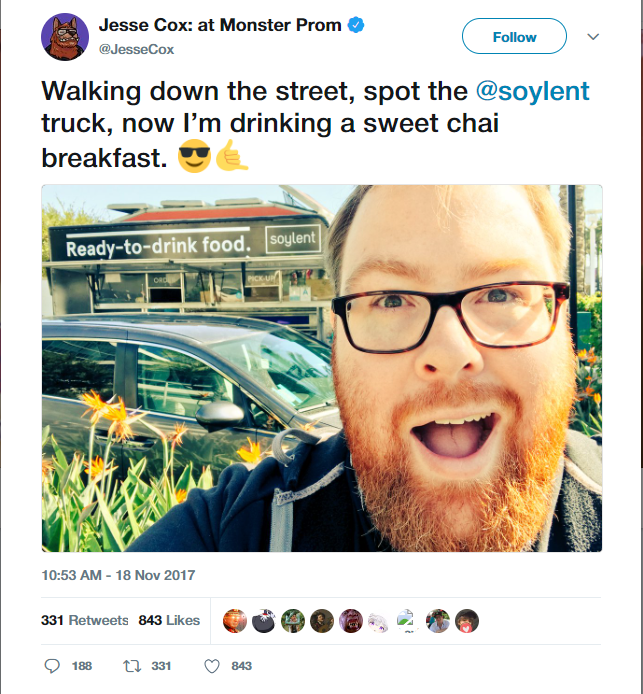
Task: Click the last liker avatar in the row
Action: click(x=467, y=621)
